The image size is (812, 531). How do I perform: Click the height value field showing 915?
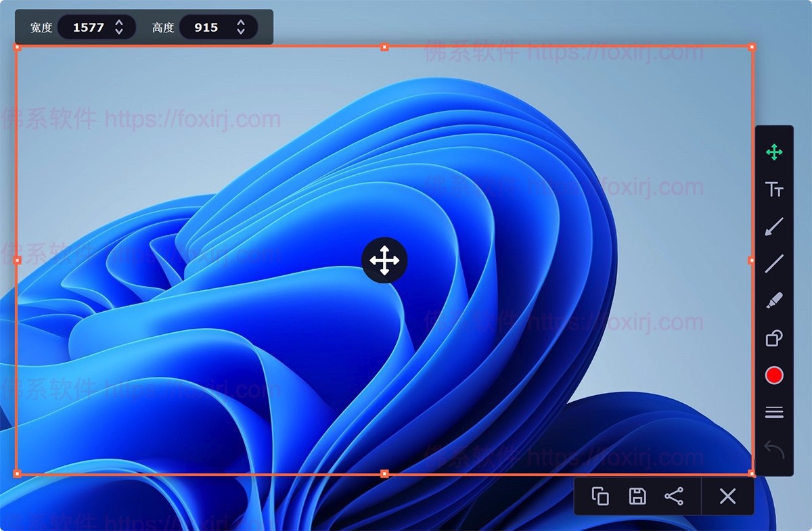206,28
